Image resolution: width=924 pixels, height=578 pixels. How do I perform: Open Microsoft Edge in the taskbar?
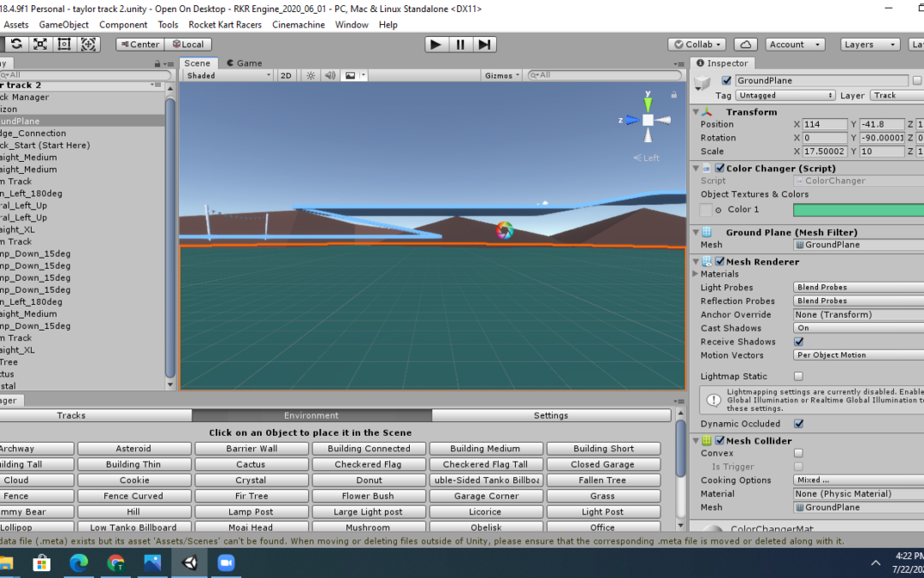tap(79, 563)
